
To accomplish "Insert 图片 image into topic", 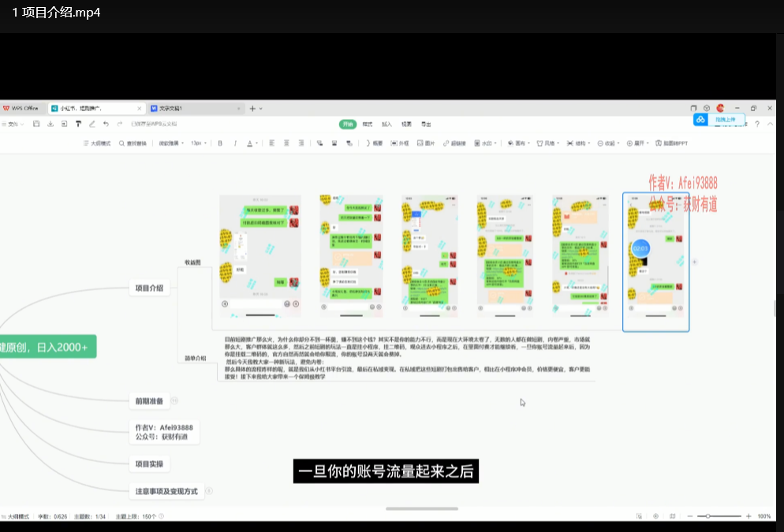I will tap(426, 143).
